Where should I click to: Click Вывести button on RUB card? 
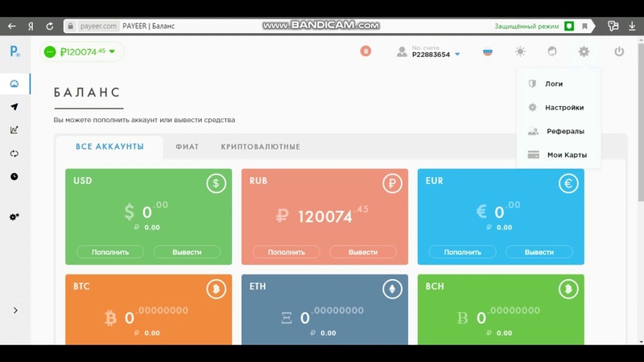coord(363,252)
